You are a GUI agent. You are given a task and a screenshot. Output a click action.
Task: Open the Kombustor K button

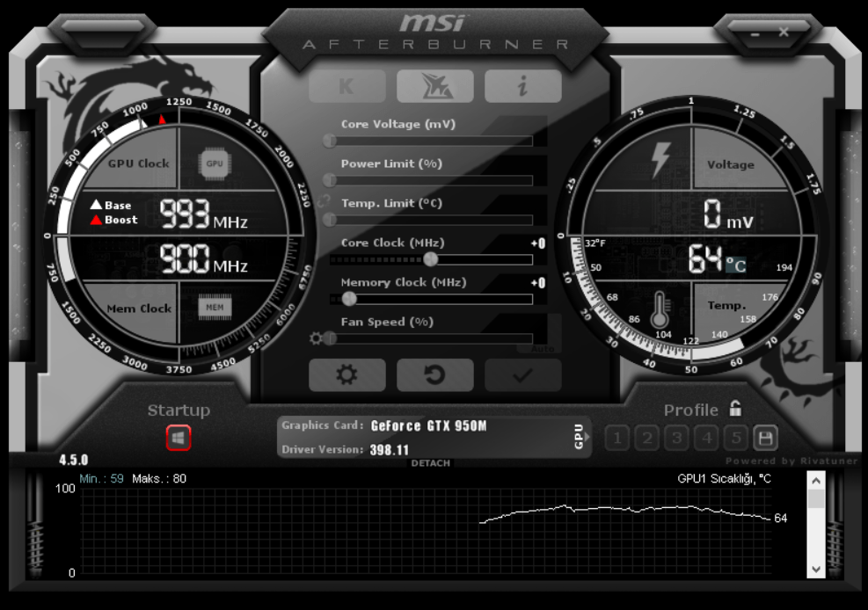[347, 86]
